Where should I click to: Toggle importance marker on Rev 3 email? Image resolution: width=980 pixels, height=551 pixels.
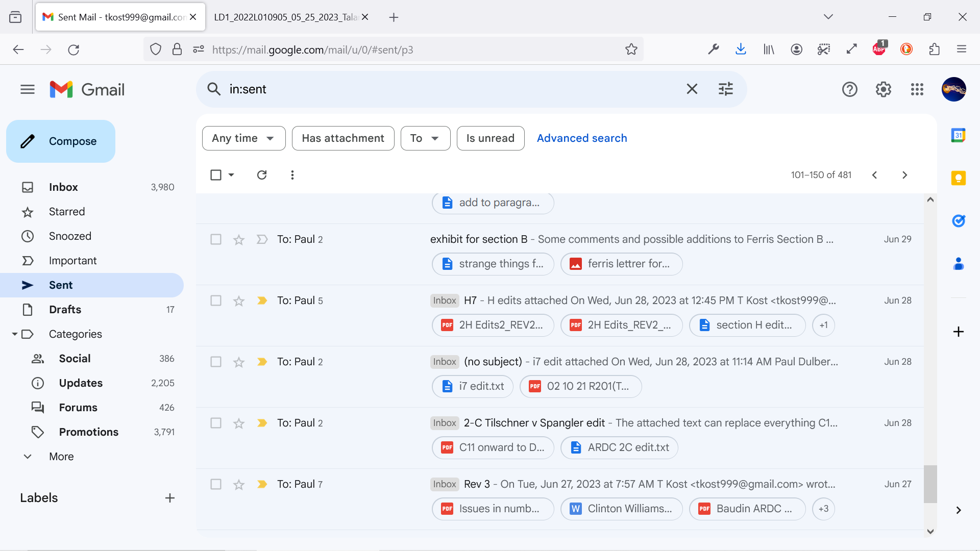(x=262, y=484)
